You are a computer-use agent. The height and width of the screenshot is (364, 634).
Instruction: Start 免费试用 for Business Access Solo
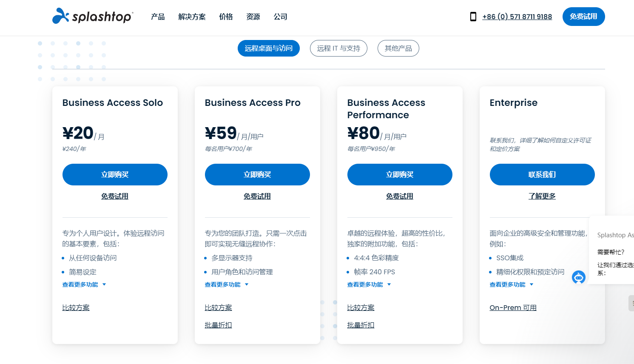pyautogui.click(x=115, y=196)
